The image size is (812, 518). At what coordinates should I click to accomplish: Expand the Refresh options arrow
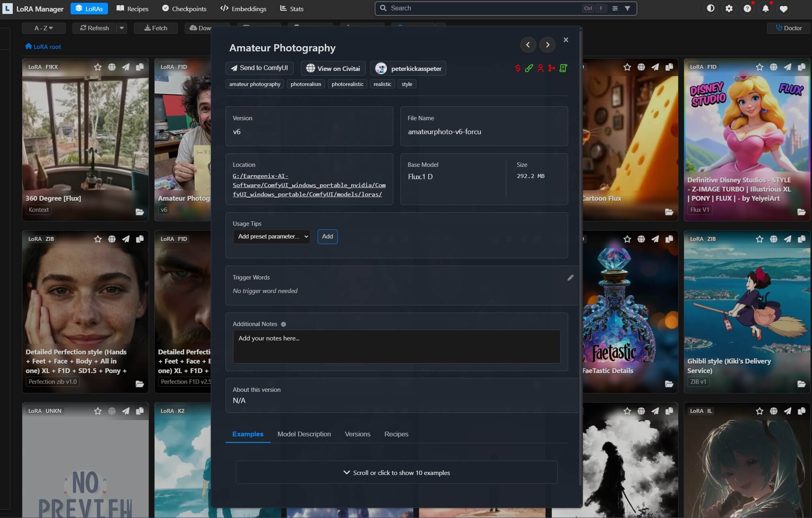[x=122, y=28]
